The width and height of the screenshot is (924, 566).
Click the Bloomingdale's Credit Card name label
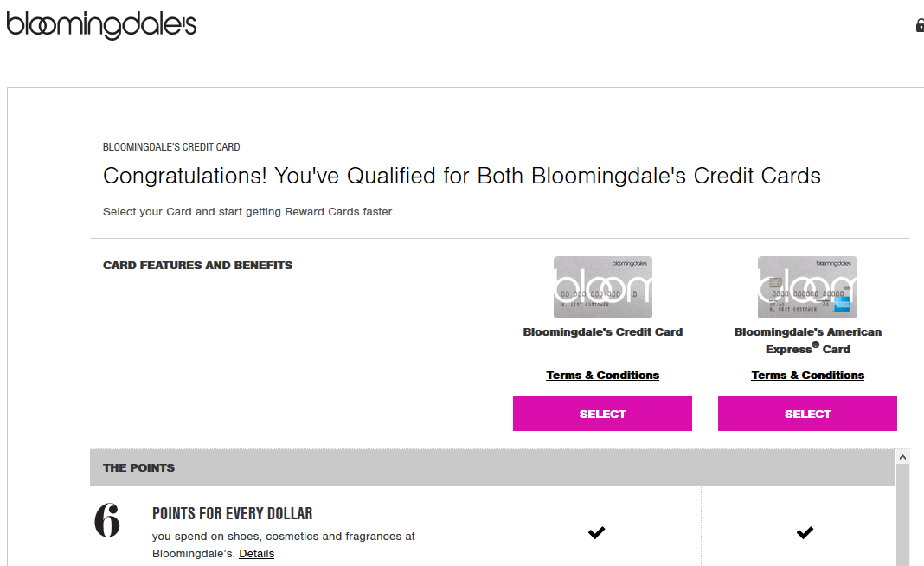[x=602, y=332]
